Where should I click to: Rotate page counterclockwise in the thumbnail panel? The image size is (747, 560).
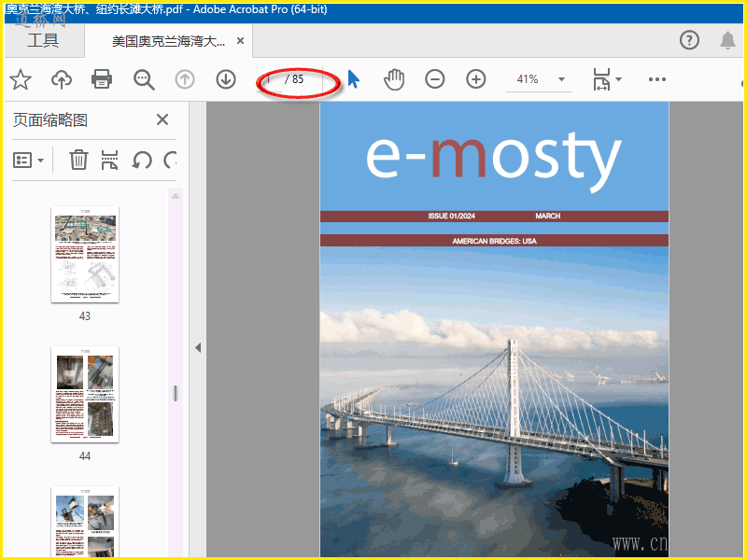pos(142,160)
